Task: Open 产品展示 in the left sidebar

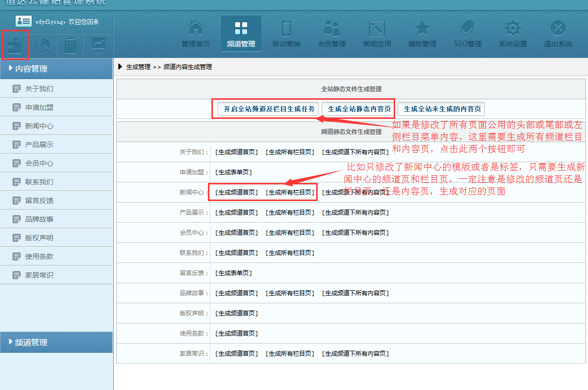Action: tap(39, 145)
